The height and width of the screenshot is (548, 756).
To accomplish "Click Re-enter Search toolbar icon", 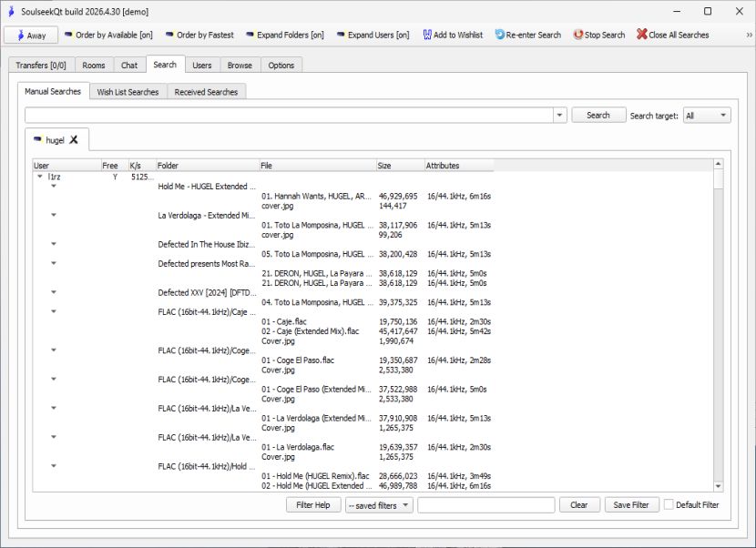I will point(499,36).
